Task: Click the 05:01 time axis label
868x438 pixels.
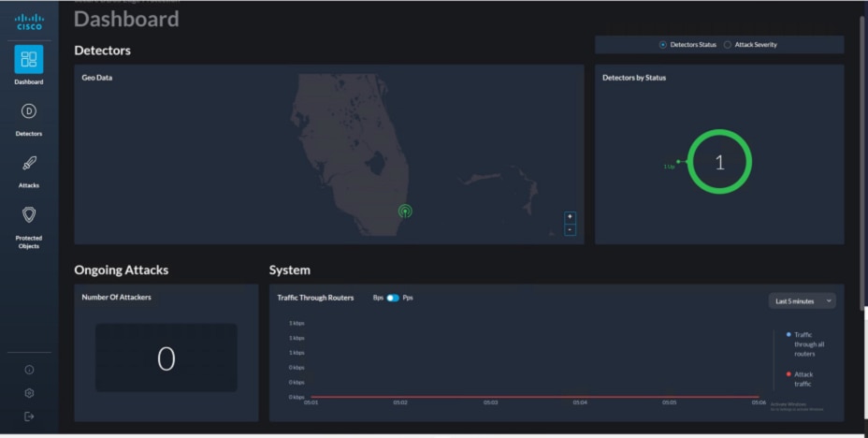Action: click(x=311, y=402)
